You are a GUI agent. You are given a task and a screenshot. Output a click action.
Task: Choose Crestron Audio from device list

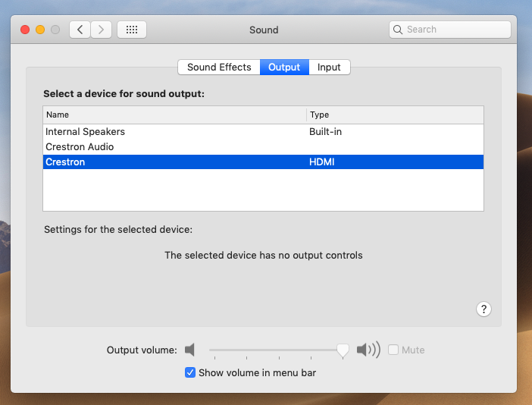tap(80, 146)
